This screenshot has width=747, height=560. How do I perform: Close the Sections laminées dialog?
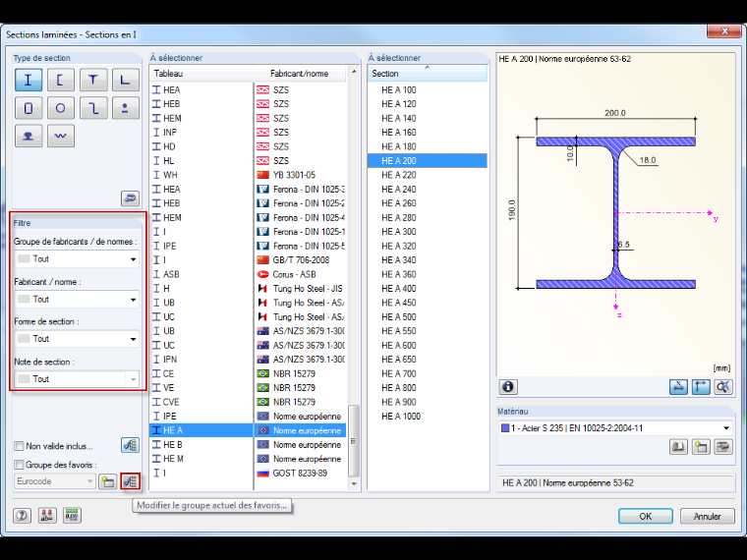coord(724,31)
